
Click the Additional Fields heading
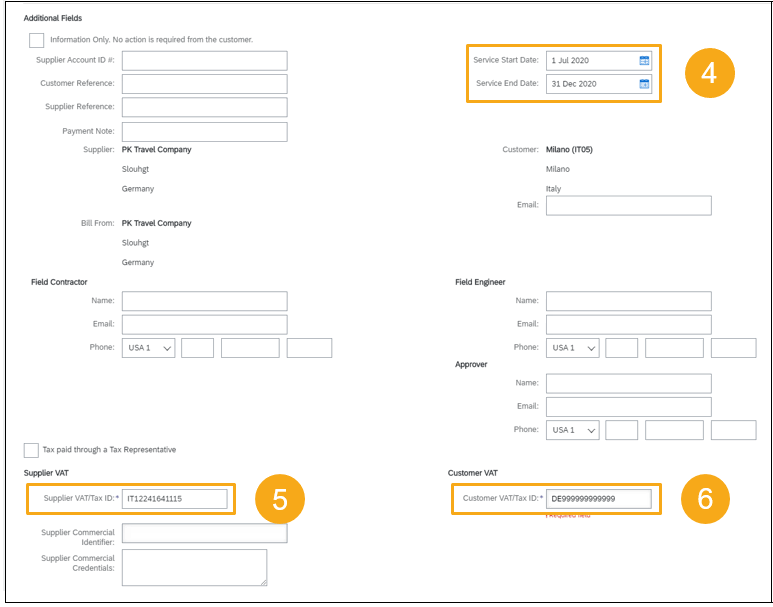[53, 18]
